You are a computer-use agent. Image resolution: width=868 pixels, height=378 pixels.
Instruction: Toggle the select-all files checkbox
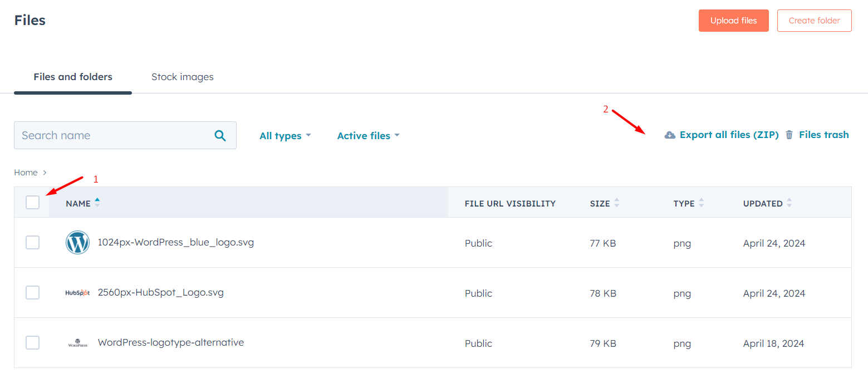[33, 203]
